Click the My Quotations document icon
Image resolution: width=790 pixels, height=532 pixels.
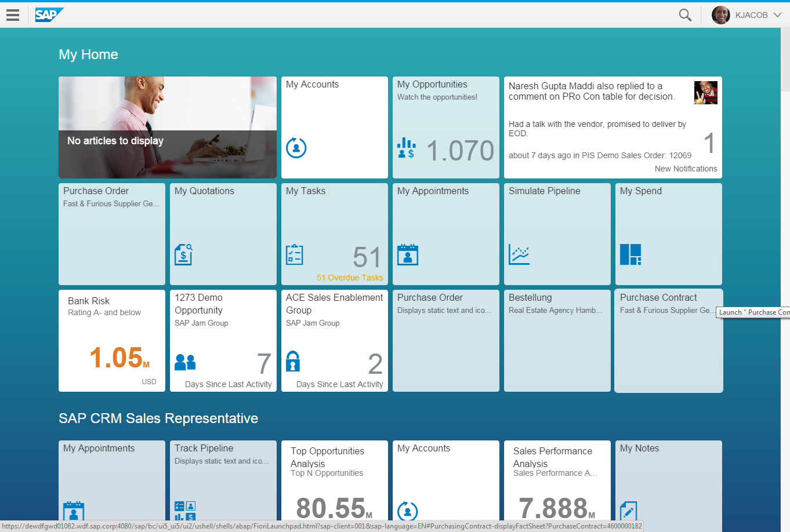183,254
